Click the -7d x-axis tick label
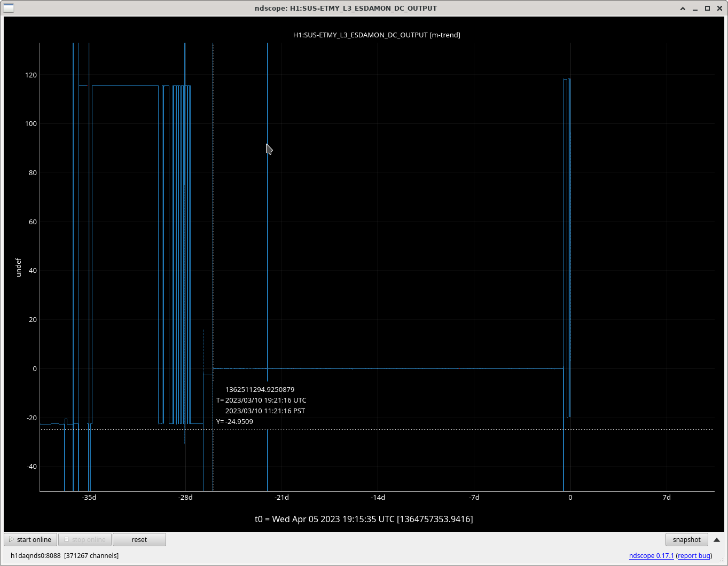This screenshot has height=566, width=728. pos(474,497)
